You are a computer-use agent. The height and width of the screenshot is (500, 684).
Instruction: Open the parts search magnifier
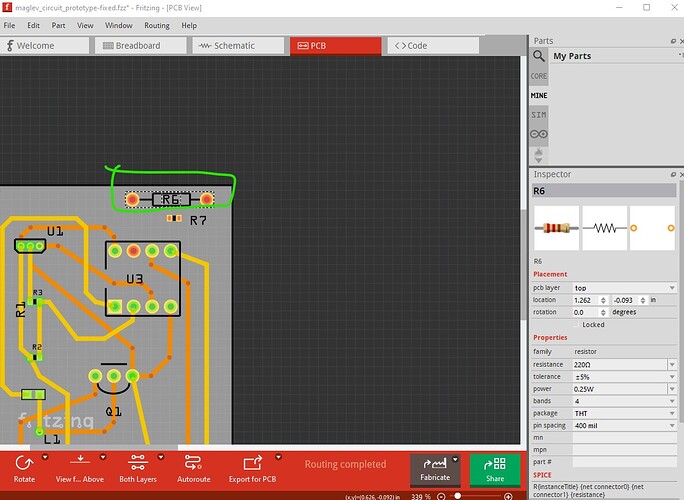tap(539, 56)
